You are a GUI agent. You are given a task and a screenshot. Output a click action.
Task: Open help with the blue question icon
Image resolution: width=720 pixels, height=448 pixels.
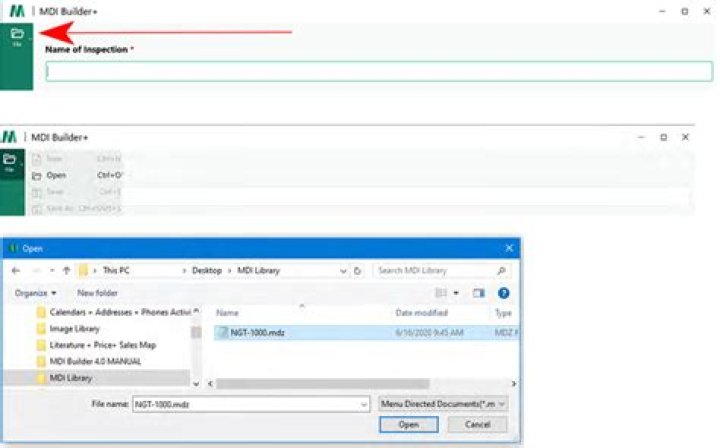(503, 293)
